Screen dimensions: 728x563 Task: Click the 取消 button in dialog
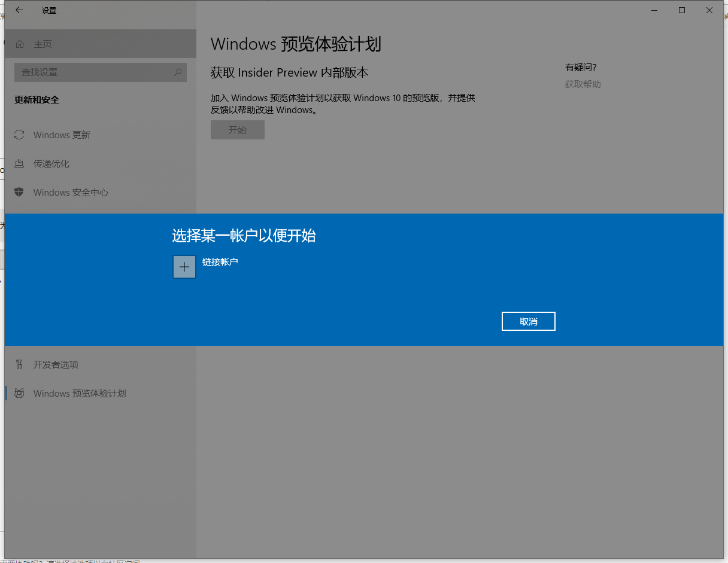coord(529,321)
